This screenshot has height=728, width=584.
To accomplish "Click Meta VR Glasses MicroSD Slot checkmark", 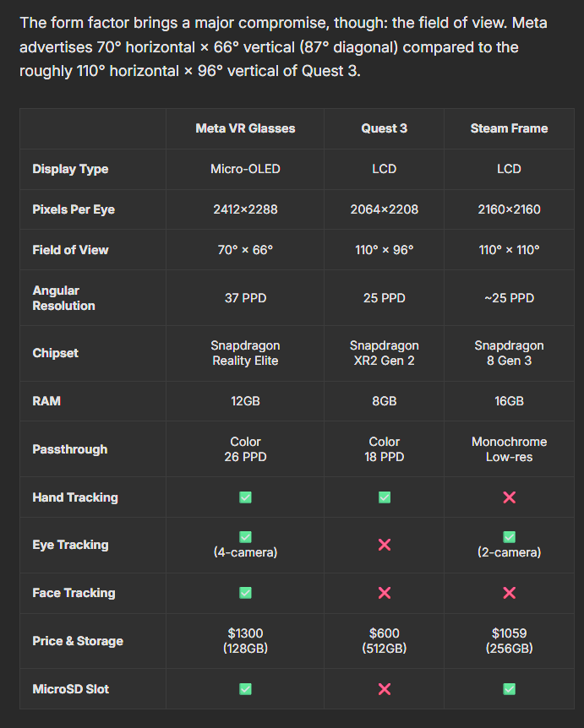I will coord(245,689).
